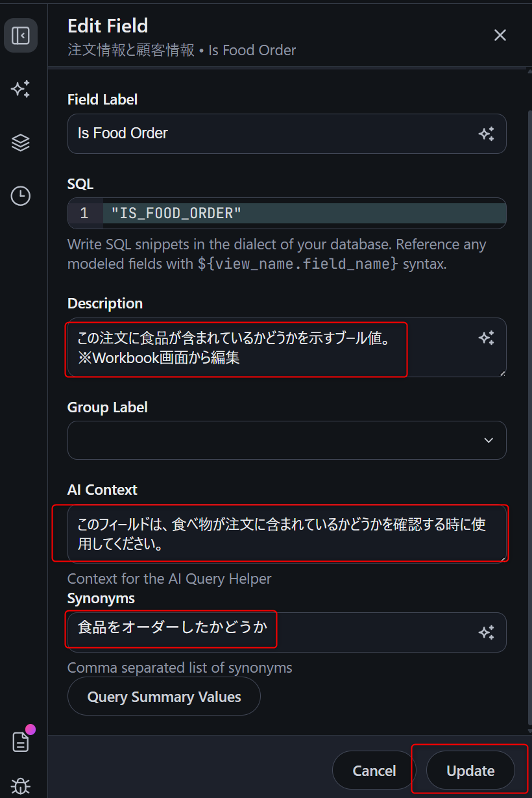Close the Edit Field panel
532x798 pixels.
tap(500, 35)
